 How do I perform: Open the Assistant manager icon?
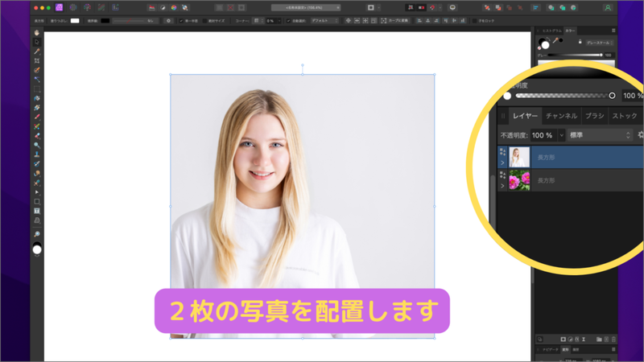(x=452, y=7)
